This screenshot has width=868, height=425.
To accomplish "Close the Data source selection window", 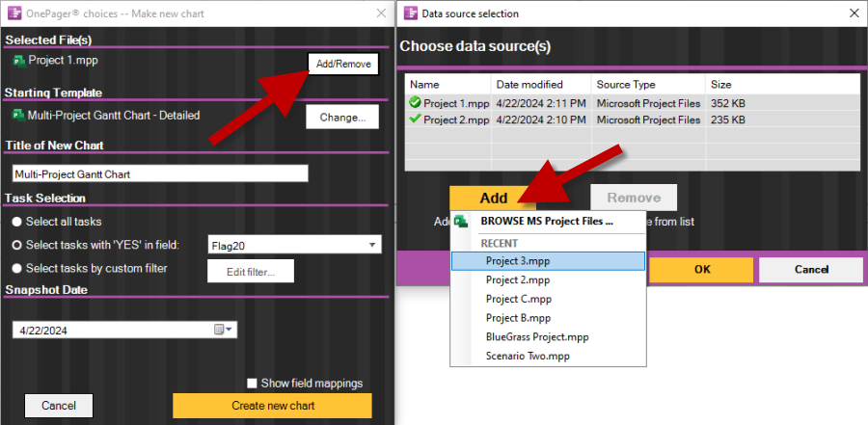I will (854, 13).
